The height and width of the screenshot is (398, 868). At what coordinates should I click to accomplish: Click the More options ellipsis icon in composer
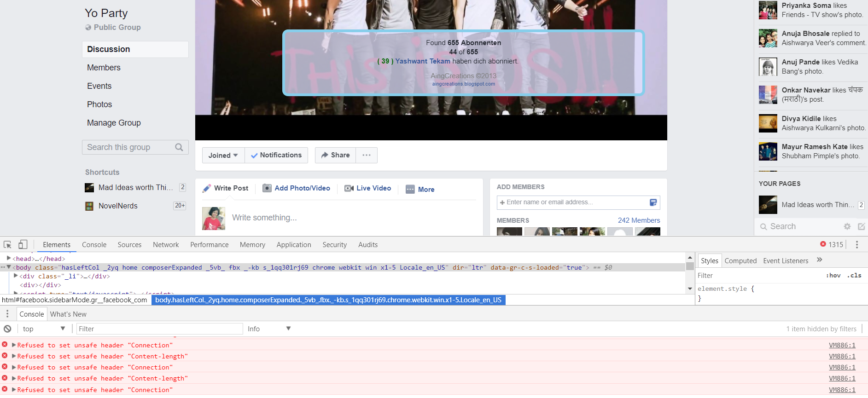pyautogui.click(x=410, y=190)
